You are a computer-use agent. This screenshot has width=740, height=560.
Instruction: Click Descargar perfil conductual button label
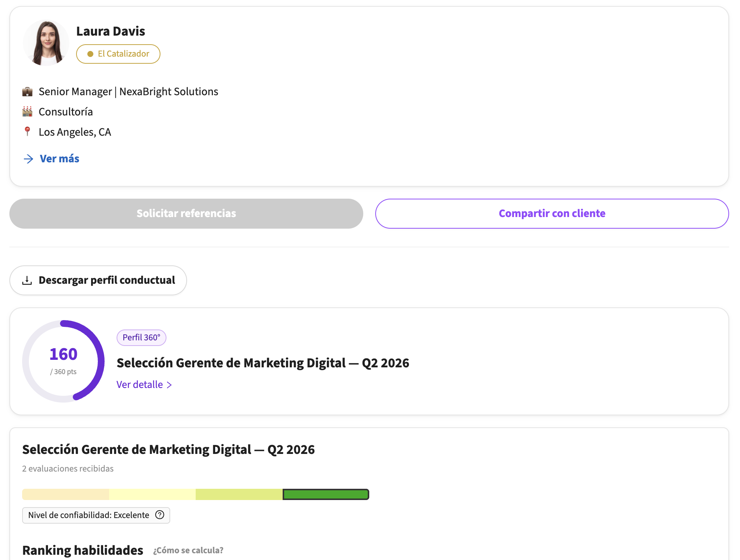click(x=107, y=280)
